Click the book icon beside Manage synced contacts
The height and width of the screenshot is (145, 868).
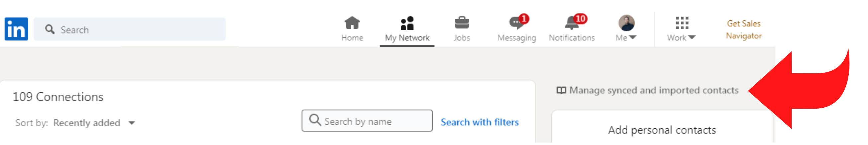point(561,90)
